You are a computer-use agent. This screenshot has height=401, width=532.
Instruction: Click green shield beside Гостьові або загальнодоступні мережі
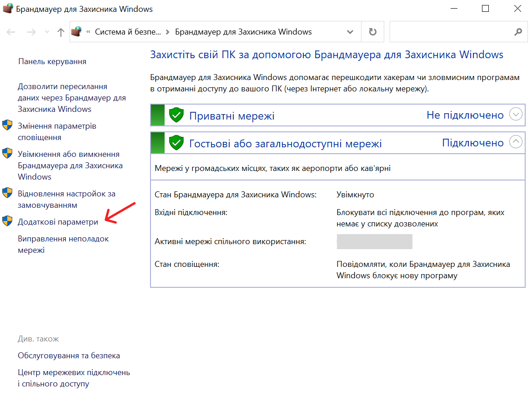(x=176, y=143)
